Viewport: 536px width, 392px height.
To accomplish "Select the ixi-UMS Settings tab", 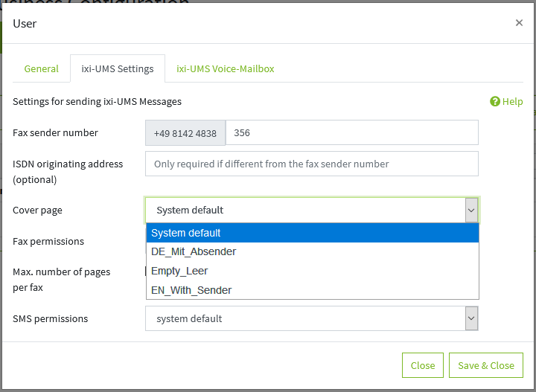I will coord(118,68).
